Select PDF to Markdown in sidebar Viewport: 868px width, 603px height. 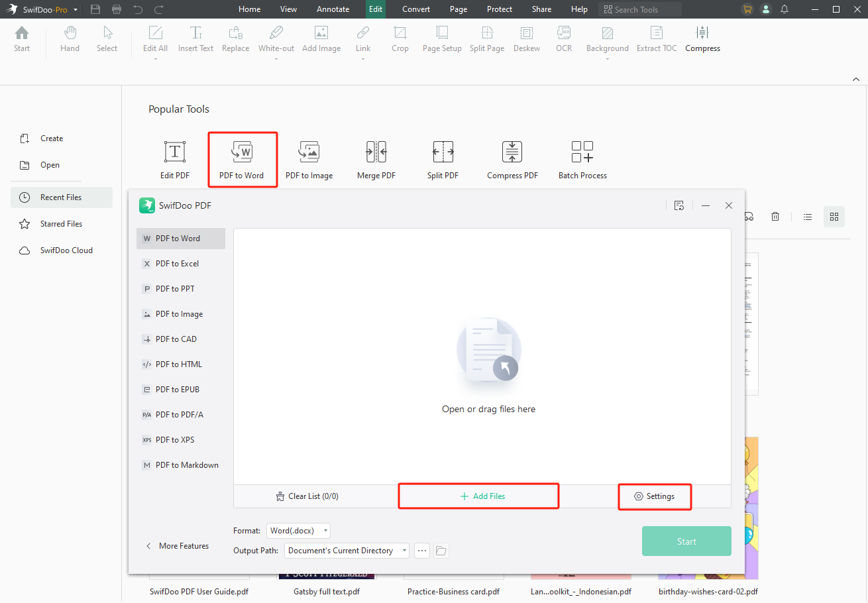181,465
